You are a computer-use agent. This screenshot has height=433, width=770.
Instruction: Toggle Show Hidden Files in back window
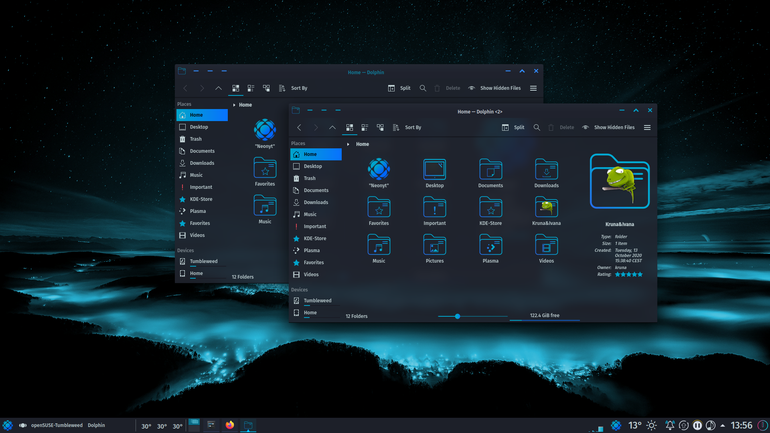coord(494,88)
